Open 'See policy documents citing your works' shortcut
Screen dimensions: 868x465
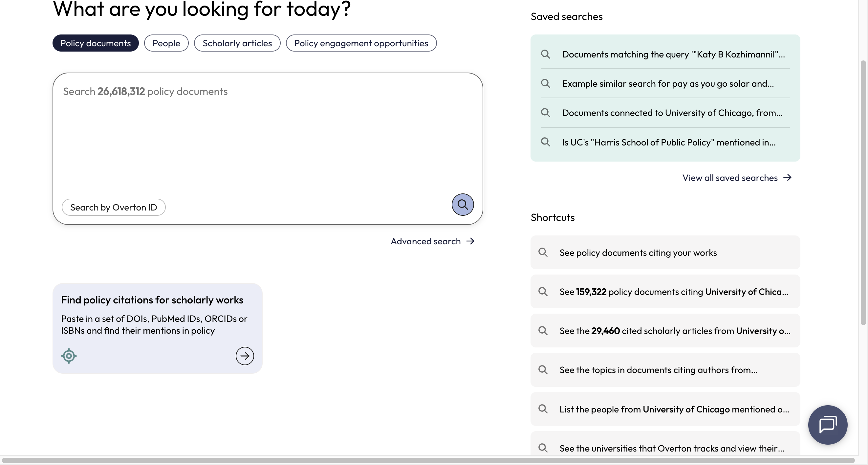[665, 253]
